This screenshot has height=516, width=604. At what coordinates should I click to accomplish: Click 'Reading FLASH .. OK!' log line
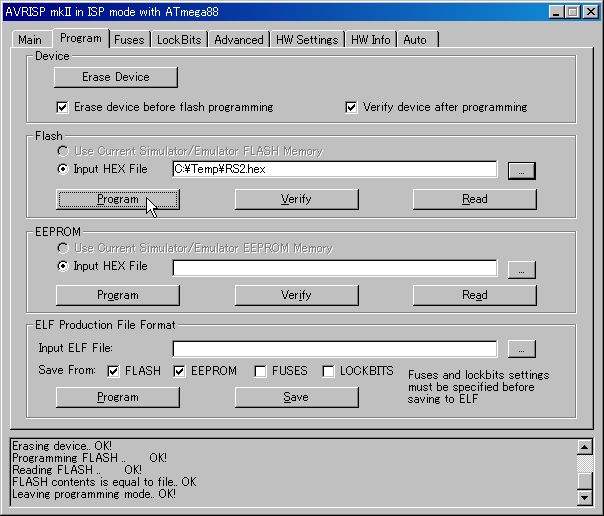click(x=77, y=470)
